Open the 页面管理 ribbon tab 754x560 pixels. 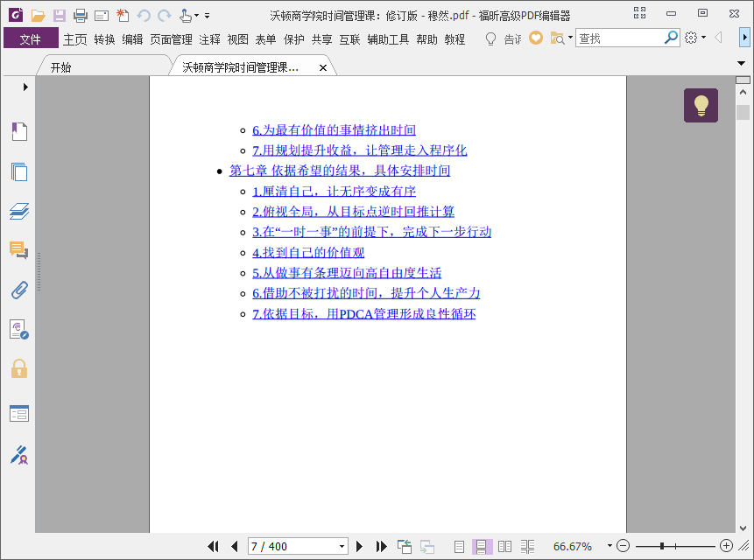[x=171, y=39]
